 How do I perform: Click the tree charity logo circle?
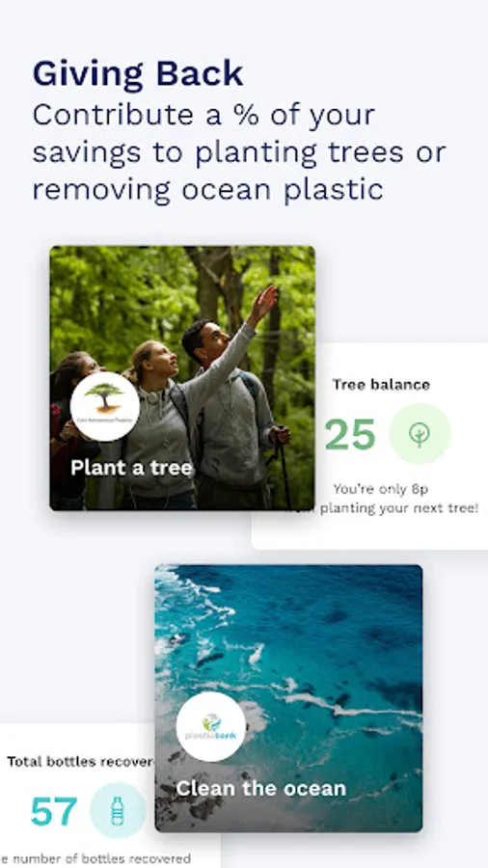[105, 406]
